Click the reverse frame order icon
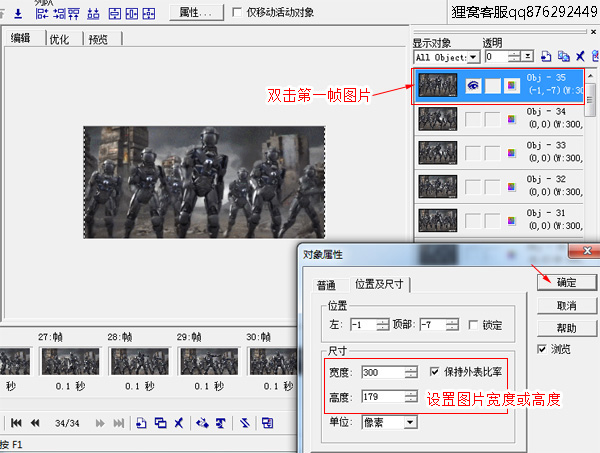The width and height of the screenshot is (600, 453). (245, 423)
